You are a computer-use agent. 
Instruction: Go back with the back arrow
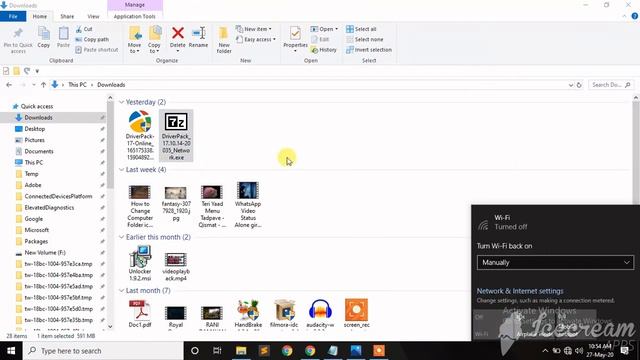(9, 85)
